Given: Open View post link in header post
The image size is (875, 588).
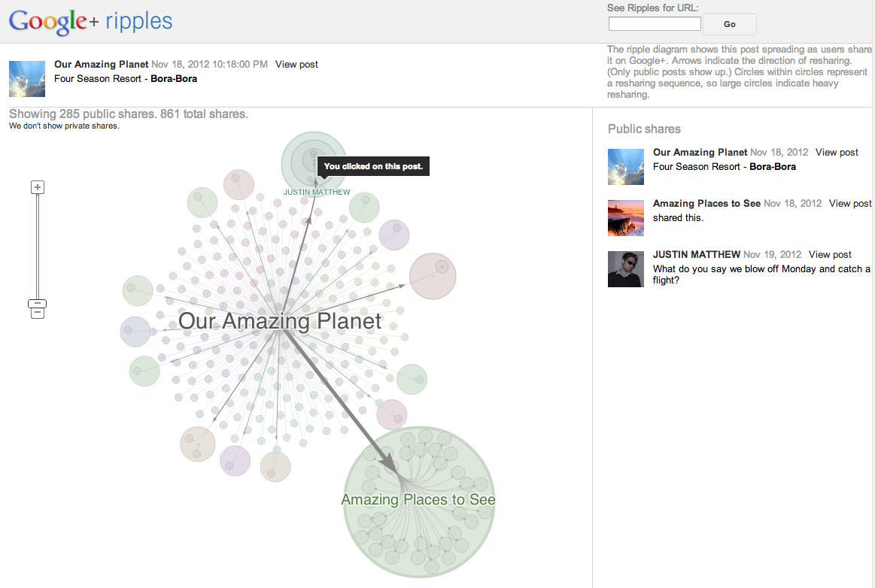Looking at the screenshot, I should click(296, 64).
